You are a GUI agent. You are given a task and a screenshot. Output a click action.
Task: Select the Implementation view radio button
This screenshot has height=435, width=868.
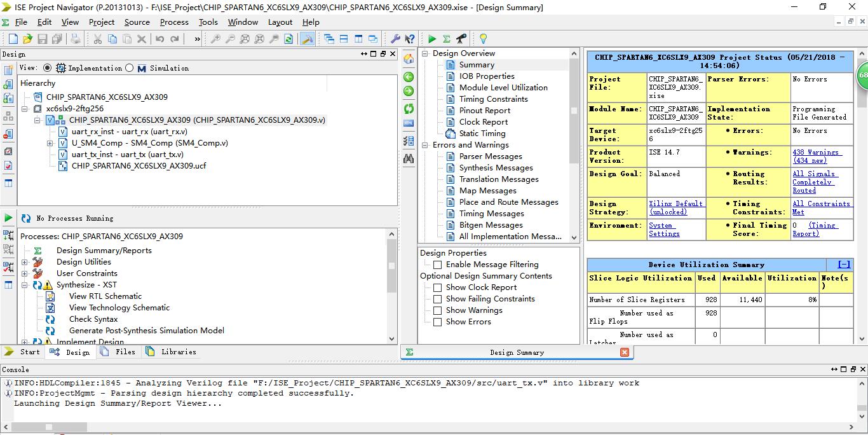pyautogui.click(x=48, y=68)
